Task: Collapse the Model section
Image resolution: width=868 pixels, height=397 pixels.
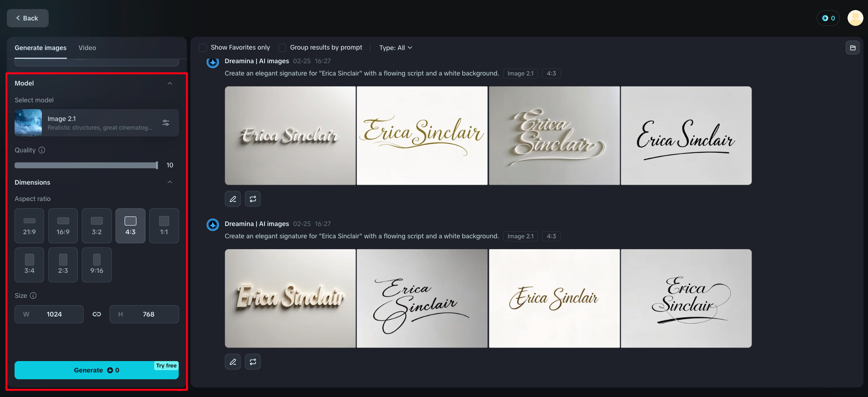Action: pos(170,83)
